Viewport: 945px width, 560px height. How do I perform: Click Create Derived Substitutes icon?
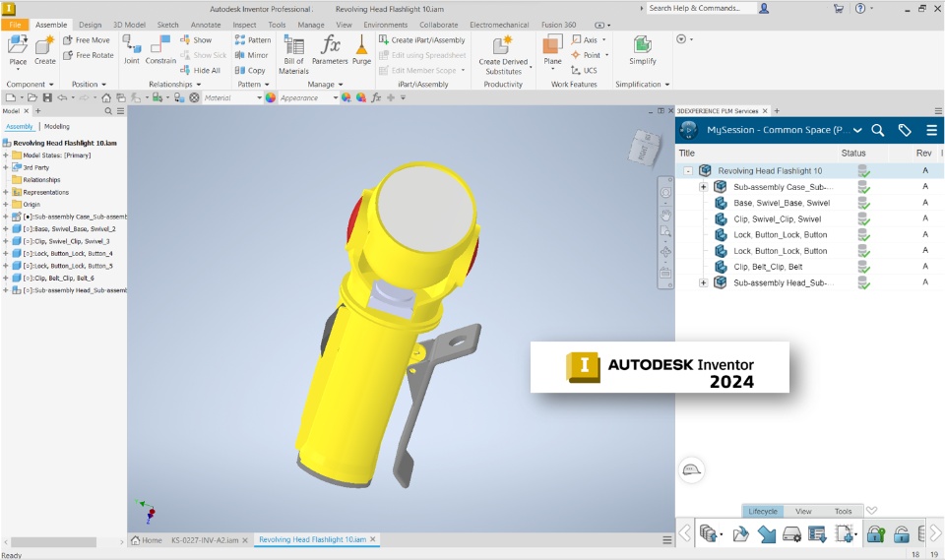[x=502, y=45]
